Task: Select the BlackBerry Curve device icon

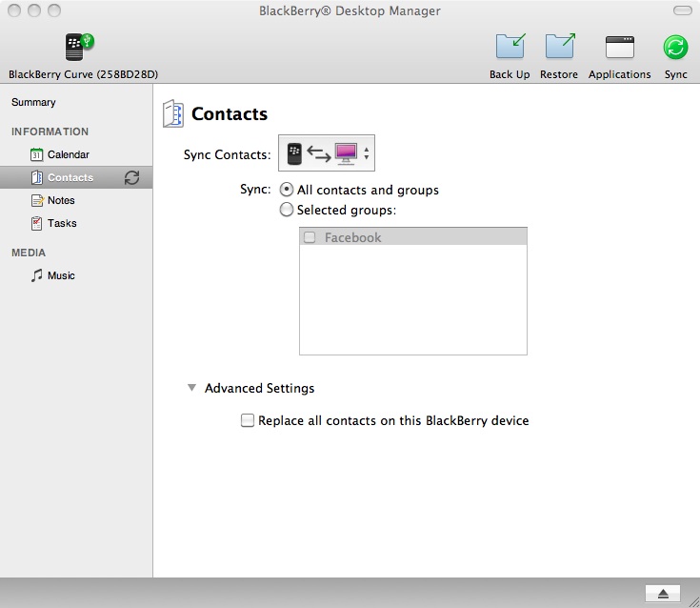Action: 79,47
